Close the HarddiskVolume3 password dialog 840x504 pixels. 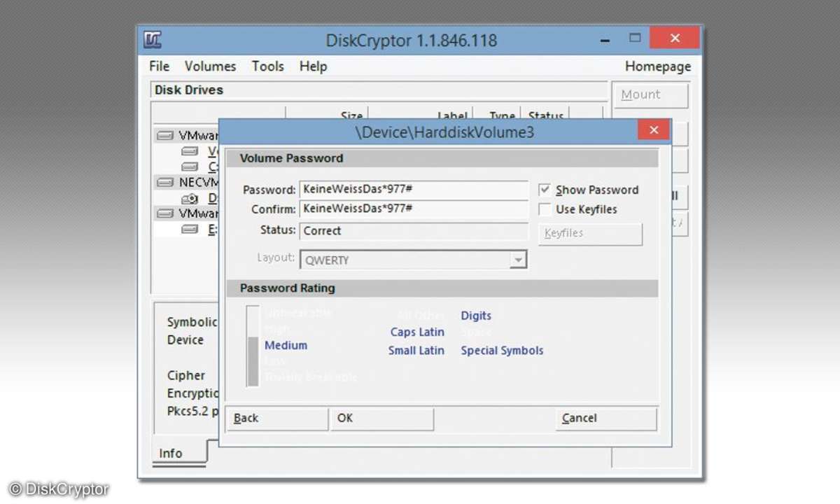point(654,131)
